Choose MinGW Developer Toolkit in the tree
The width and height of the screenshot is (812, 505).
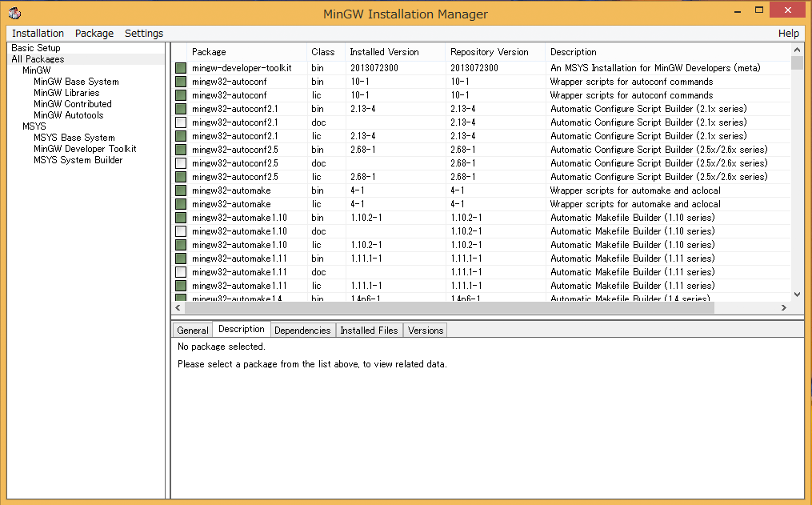[85, 149]
